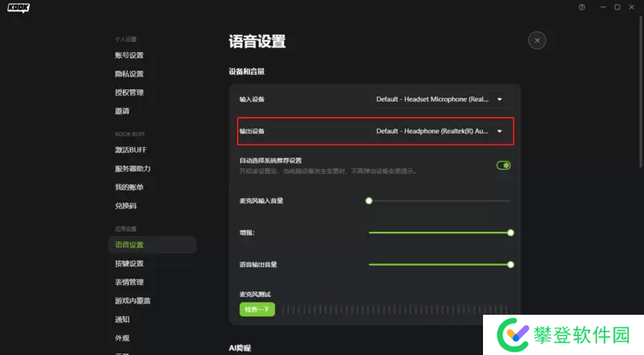Select 按键设置 in the sidebar
The width and height of the screenshot is (644, 355).
click(129, 263)
